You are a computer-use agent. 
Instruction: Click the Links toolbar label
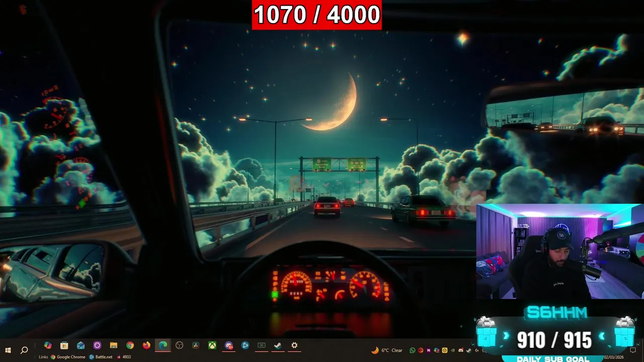(x=43, y=357)
